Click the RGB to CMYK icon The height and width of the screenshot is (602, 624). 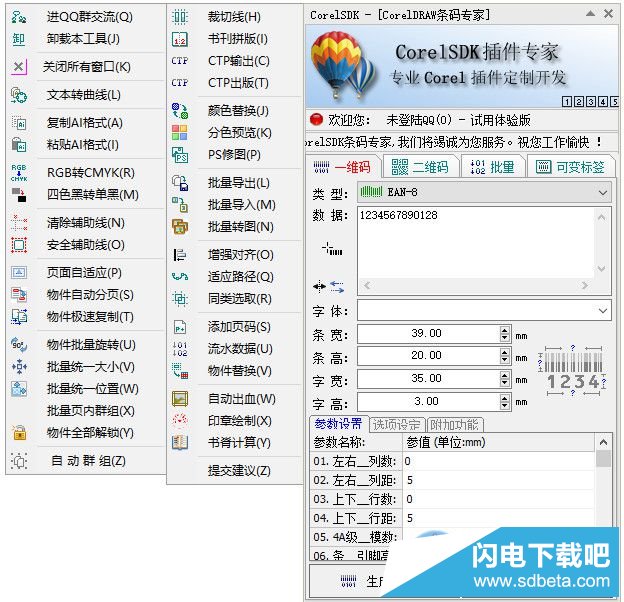pyautogui.click(x=19, y=173)
